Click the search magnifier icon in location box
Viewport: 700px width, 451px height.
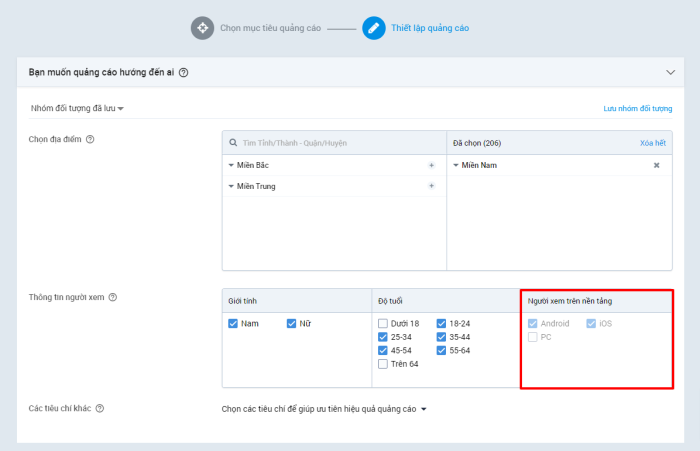pos(233,143)
